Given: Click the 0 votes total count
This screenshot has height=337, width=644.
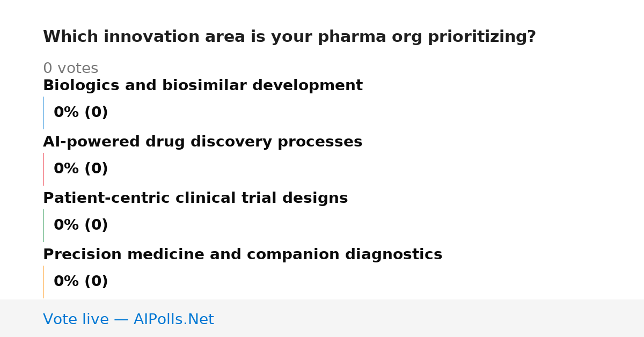Looking at the screenshot, I should click(70, 69).
